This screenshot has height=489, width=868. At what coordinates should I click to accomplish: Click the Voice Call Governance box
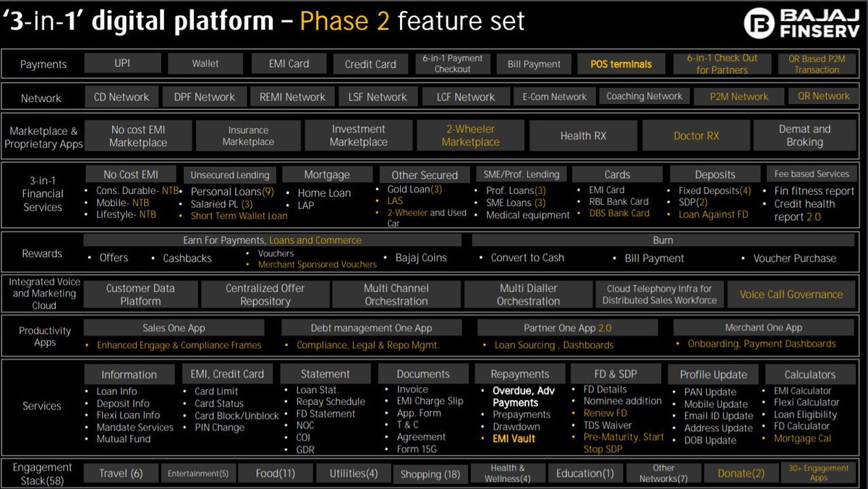(x=791, y=294)
